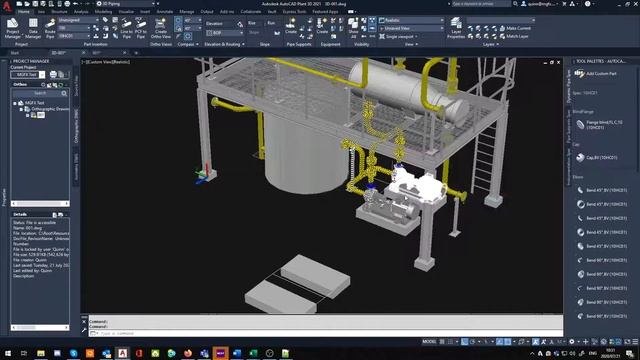Open the 3D Piping workspace dropdown
Viewport: 640px width, 360px height.
point(127,4)
